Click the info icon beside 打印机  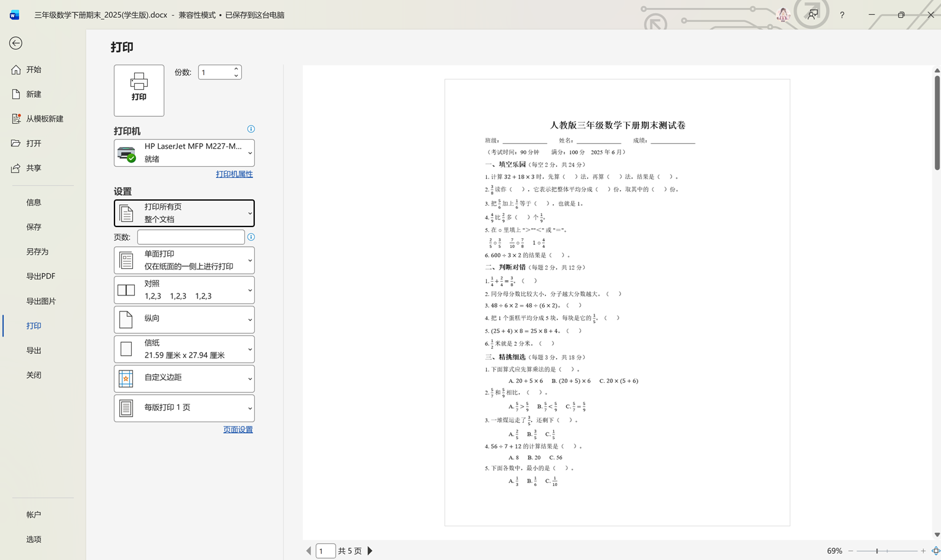(251, 129)
